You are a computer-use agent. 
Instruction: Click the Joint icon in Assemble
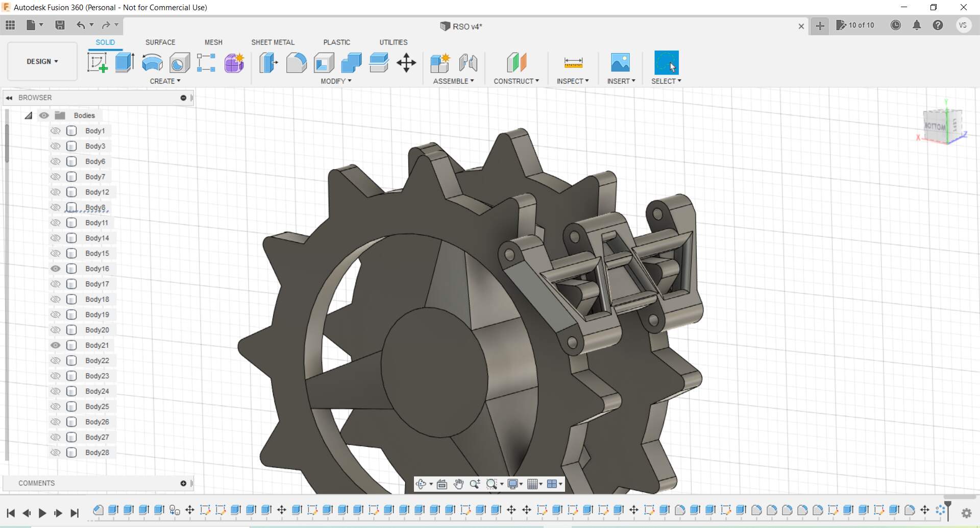(468, 63)
